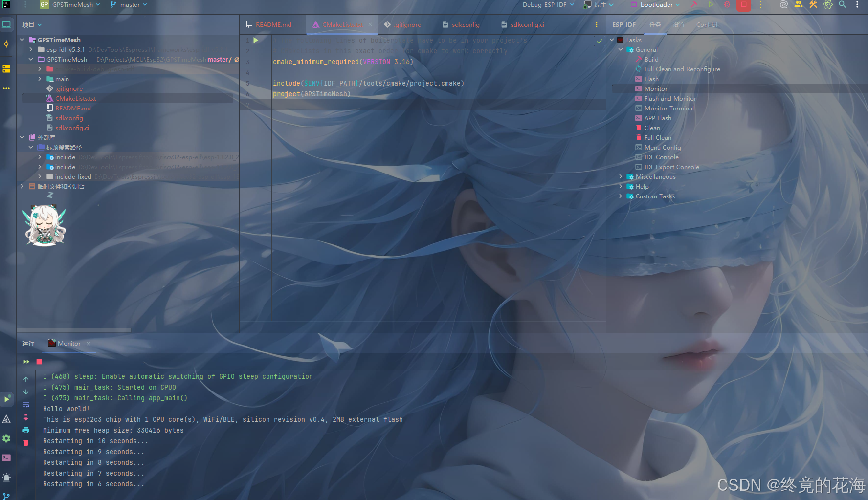Click run gutter arrow on line 1
This screenshot has height=500, width=868.
[256, 41]
